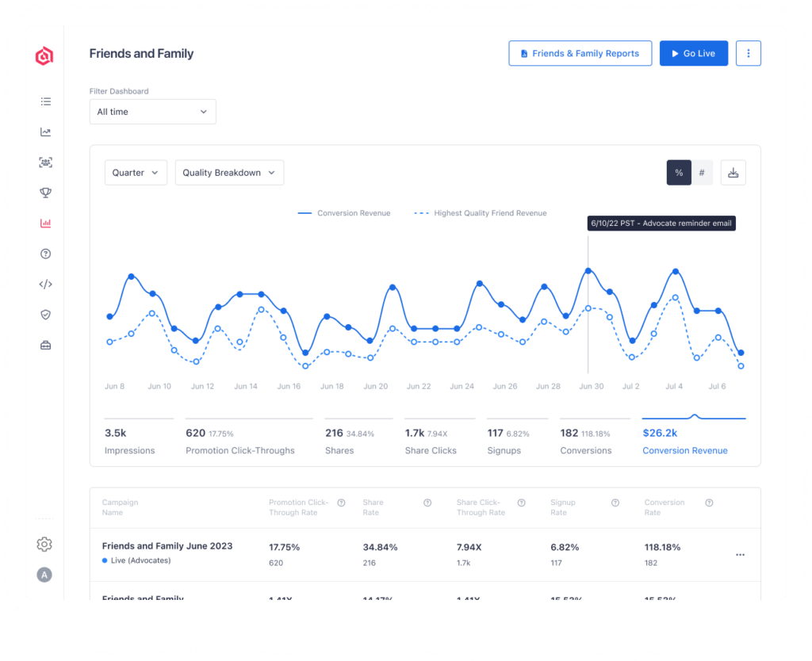Click the Jun 9 peak solid data point
Screen dimensions: 812x661
pyautogui.click(x=131, y=277)
